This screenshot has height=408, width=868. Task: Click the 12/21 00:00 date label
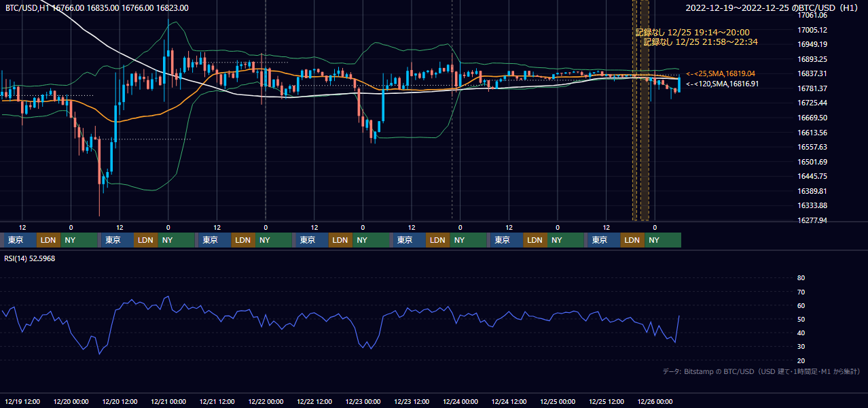coord(168,401)
